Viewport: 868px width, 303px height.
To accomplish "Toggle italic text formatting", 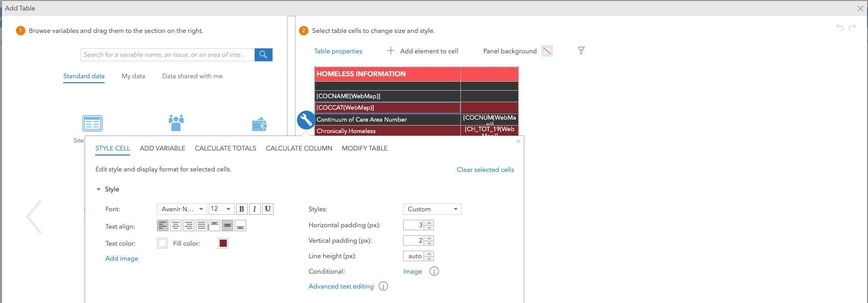I will coord(255,209).
